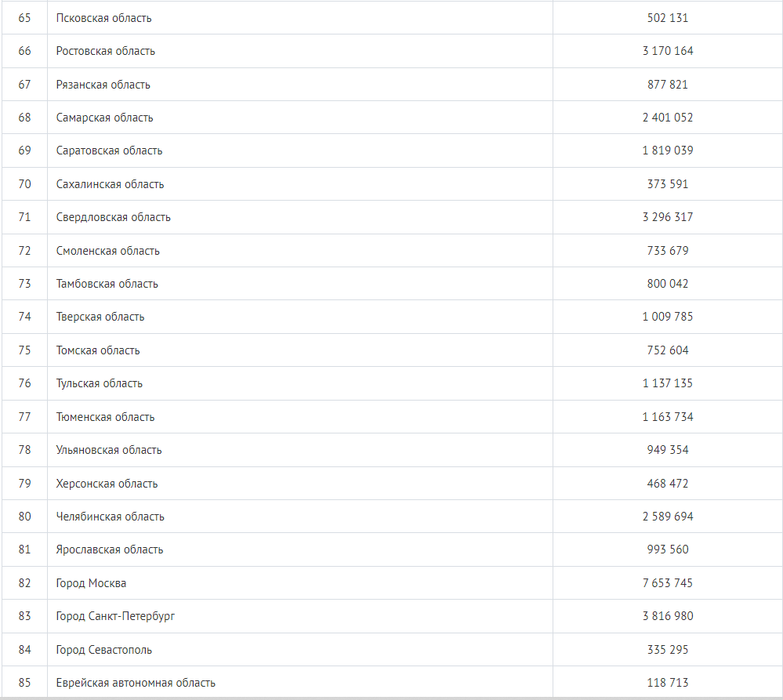Click the Свердловская область region name
The image size is (783, 700).
click(x=114, y=217)
